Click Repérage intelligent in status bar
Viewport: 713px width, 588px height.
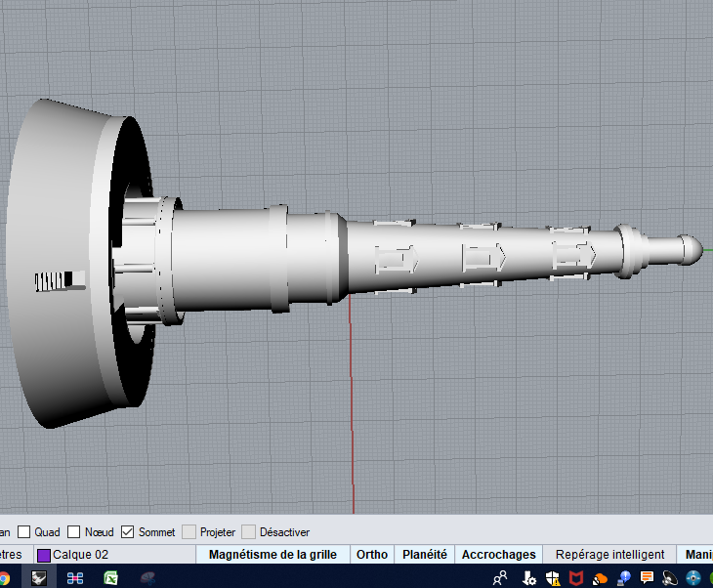[609, 555]
